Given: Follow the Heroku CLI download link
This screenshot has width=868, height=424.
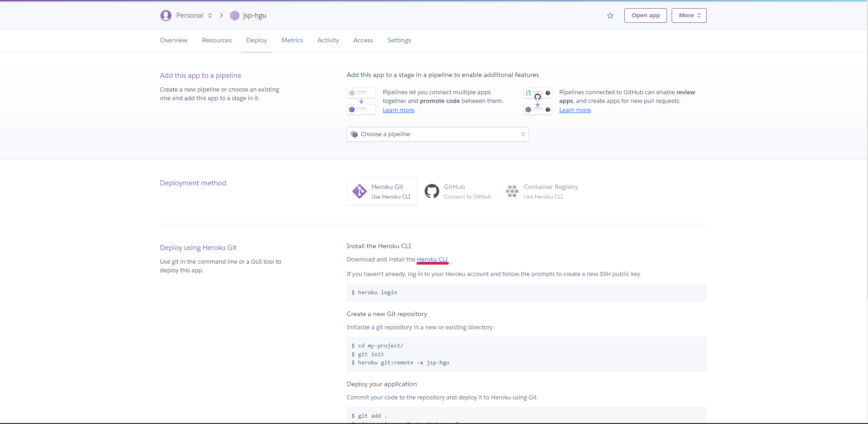Looking at the screenshot, I should [x=432, y=260].
